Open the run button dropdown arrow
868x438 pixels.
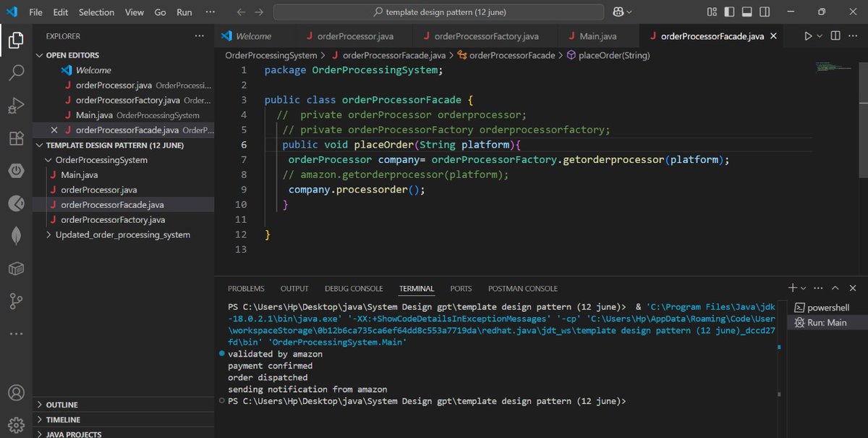pyautogui.click(x=820, y=36)
